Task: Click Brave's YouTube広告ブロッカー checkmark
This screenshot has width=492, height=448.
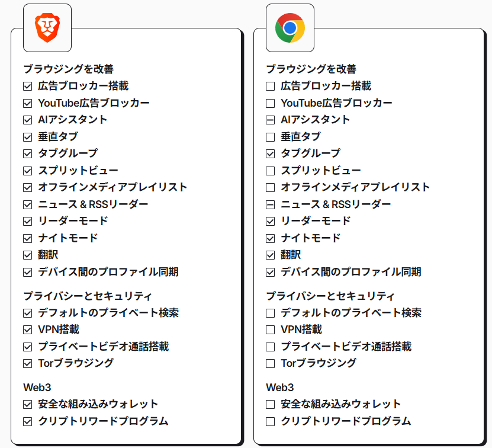Action: tap(28, 103)
